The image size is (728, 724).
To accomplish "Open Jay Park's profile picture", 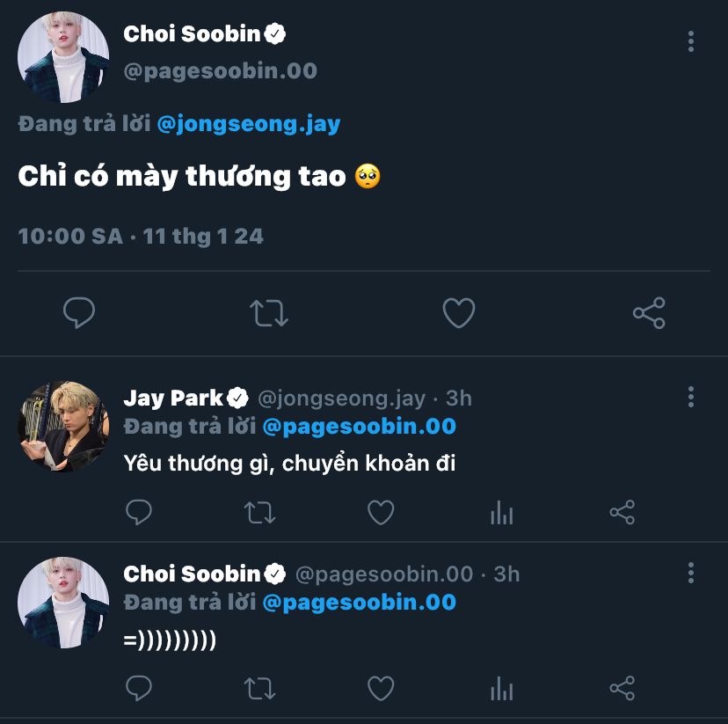I will click(x=63, y=427).
